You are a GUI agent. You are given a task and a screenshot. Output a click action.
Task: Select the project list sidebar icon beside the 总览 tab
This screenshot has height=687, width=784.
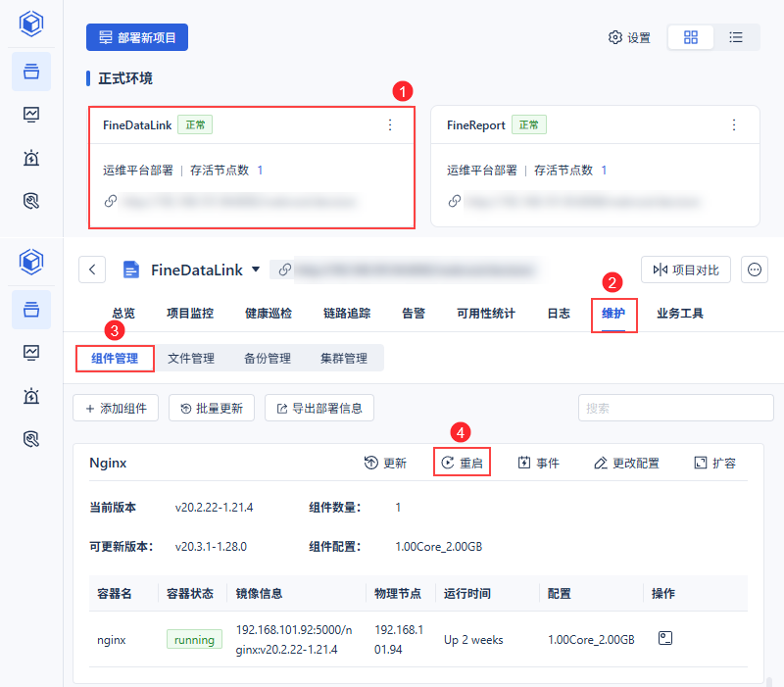coord(31,310)
